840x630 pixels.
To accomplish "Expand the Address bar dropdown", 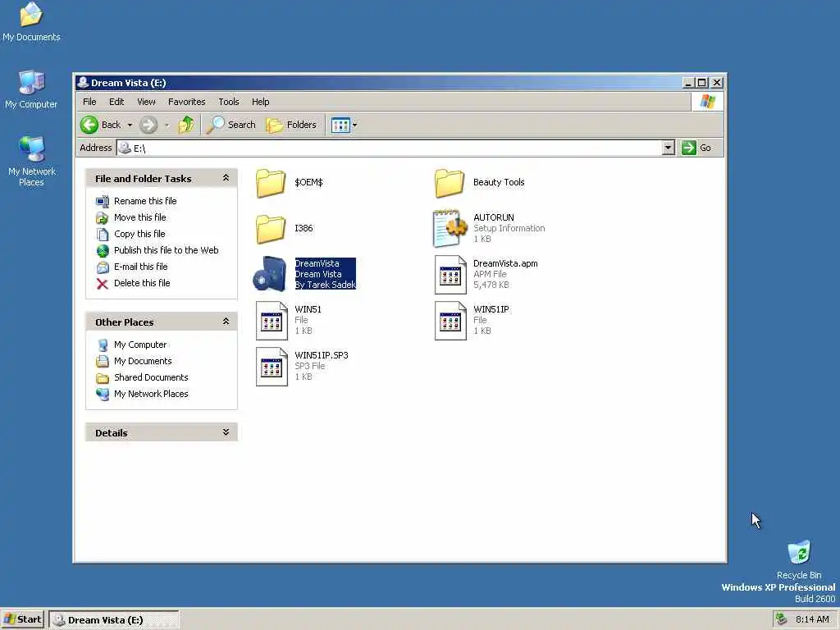I will tap(668, 148).
